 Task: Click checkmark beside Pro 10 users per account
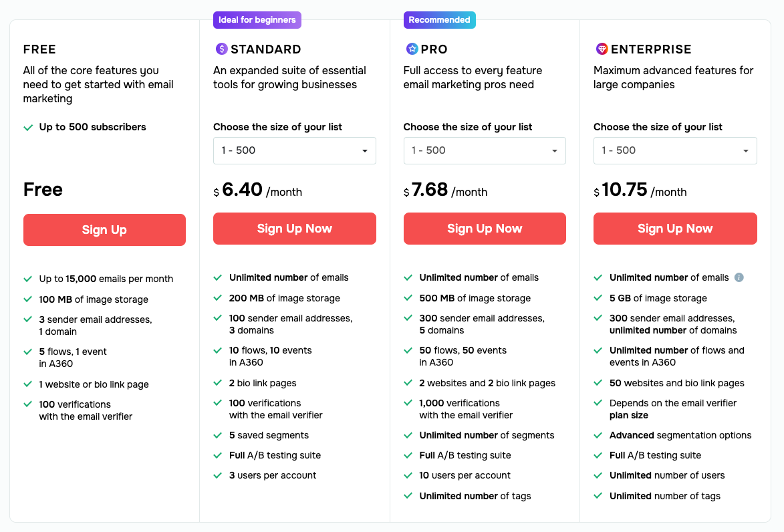click(x=408, y=475)
